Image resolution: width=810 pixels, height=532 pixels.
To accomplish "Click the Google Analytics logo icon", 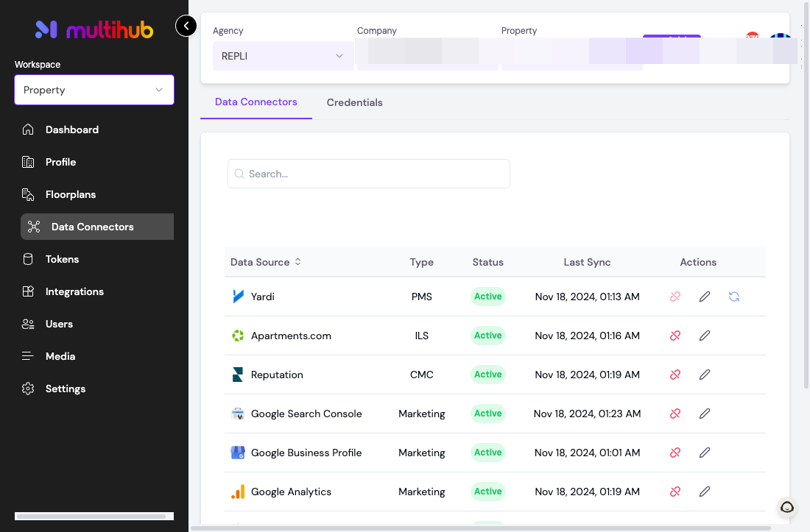I will pos(238,492).
